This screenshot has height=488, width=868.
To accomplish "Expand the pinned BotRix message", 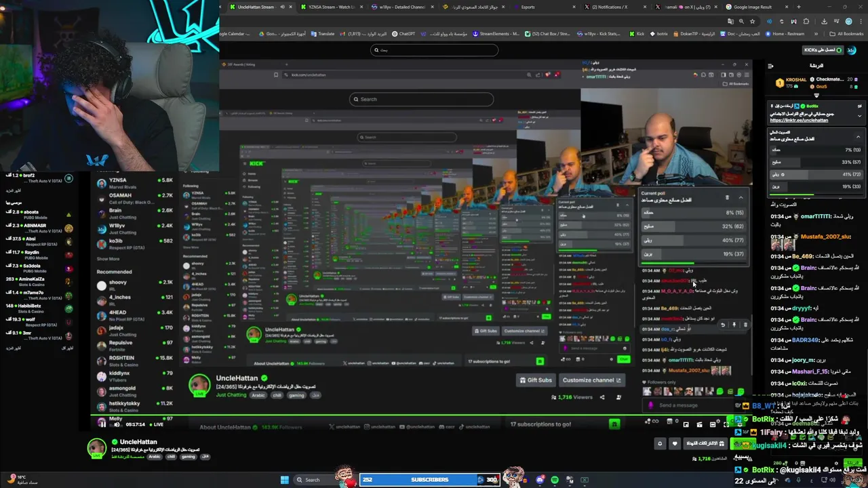I will (859, 115).
